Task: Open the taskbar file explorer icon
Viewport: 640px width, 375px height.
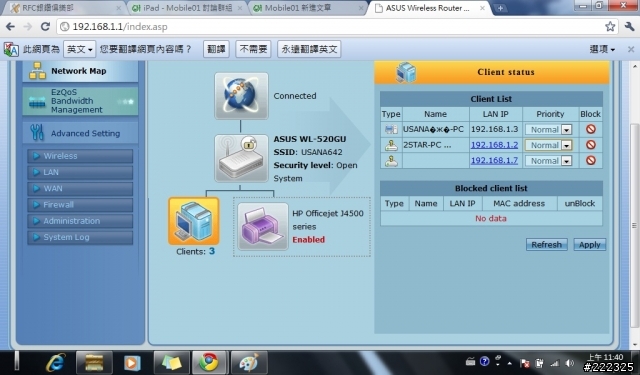Action: [x=94, y=362]
